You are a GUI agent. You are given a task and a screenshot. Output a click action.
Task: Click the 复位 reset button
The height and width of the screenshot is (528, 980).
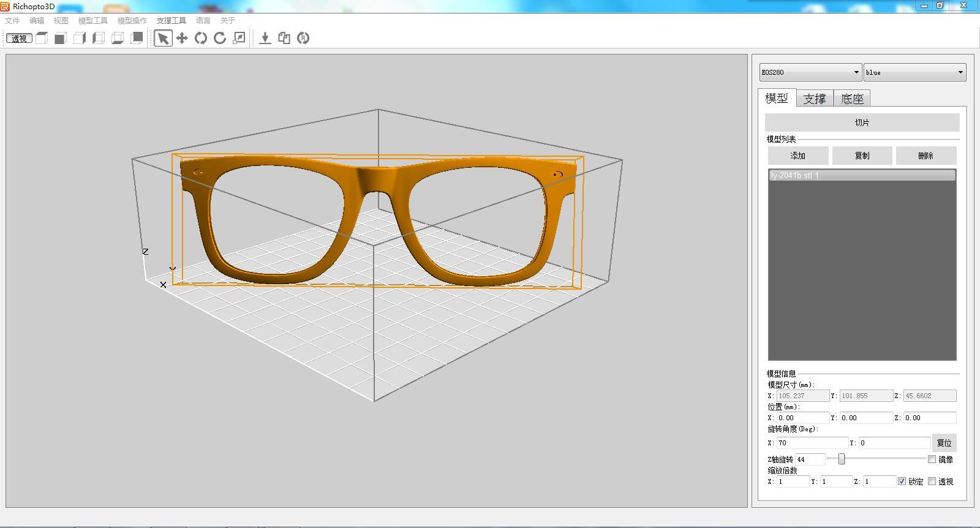pyautogui.click(x=944, y=443)
